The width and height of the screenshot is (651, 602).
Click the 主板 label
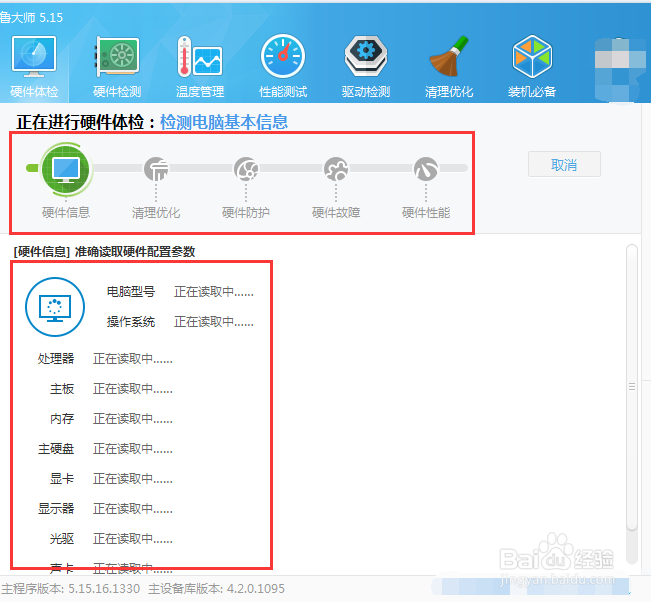click(x=62, y=389)
